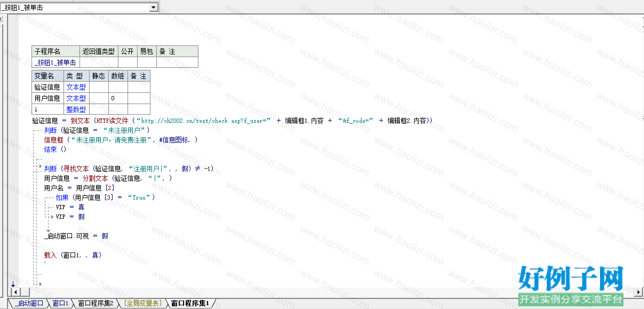This screenshot has width=644, height=309.
Task: Click the “&f_code=” string literal
Action: click(x=355, y=121)
